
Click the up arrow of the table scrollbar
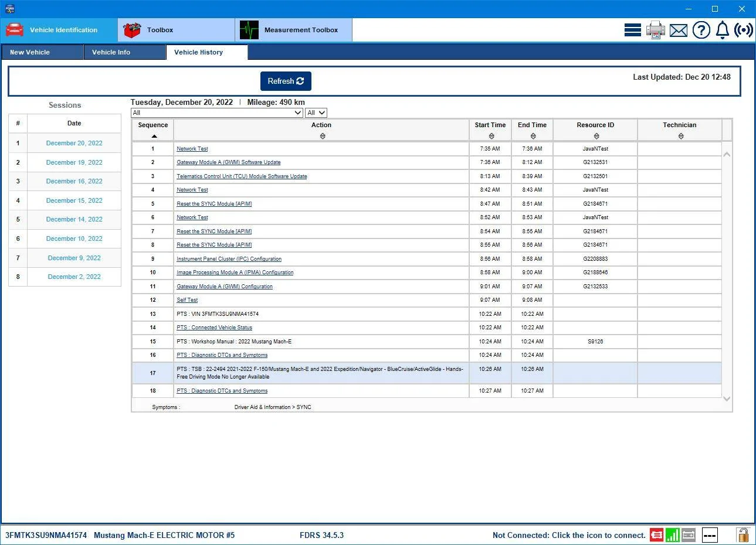click(727, 154)
